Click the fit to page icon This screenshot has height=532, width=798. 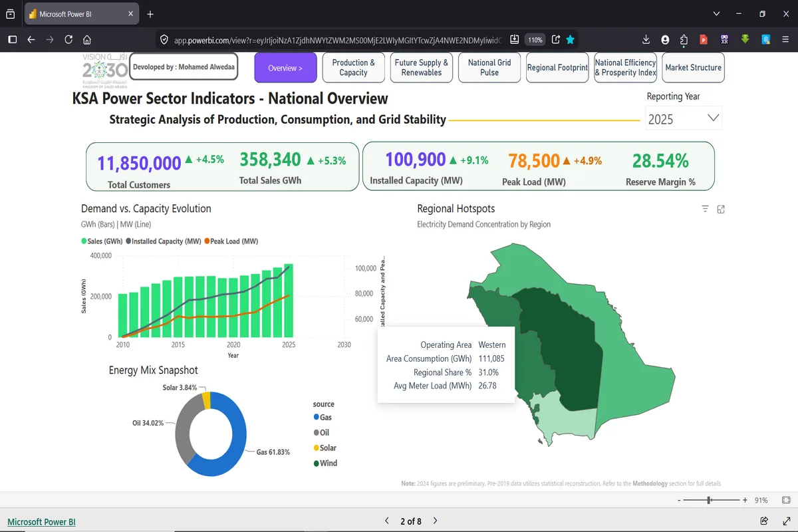point(786,500)
